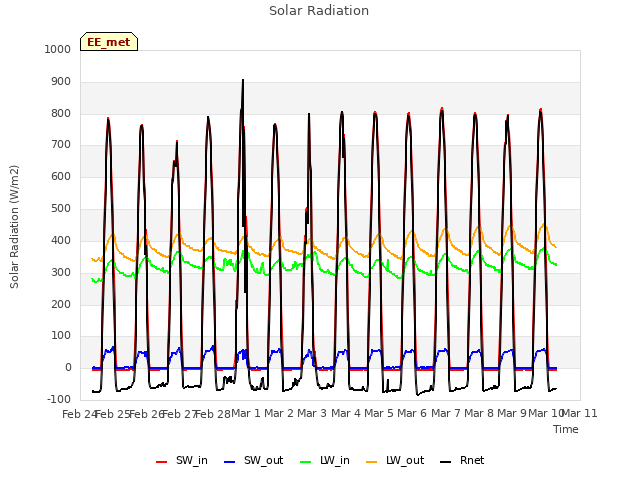
Task: Click the Mar 9 x-axis tick label
Action: coord(512,413)
